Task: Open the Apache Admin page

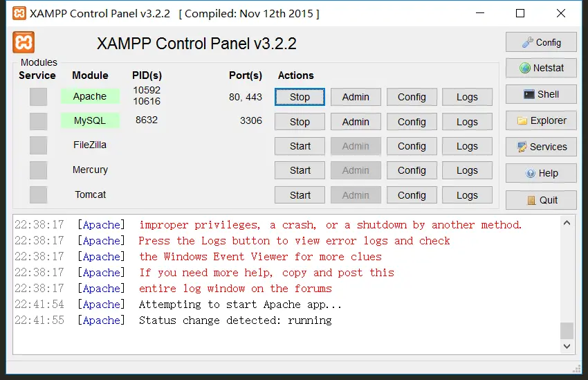Action: click(x=356, y=97)
